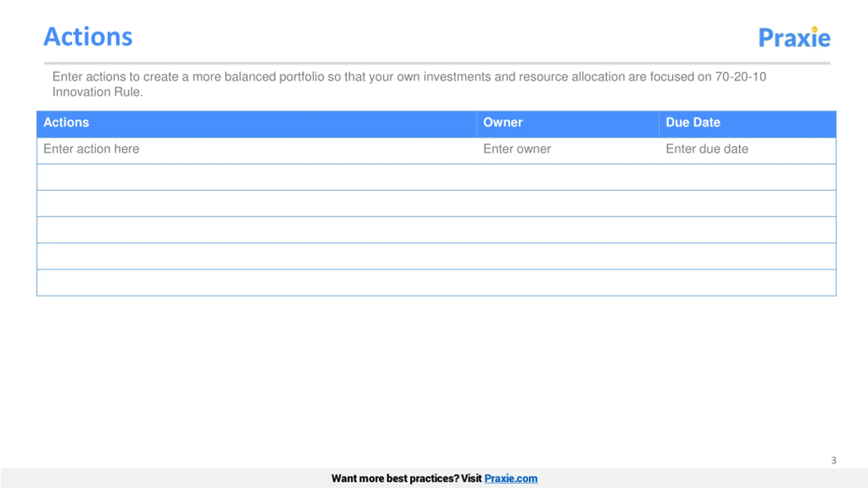Click the gray divider line below title
Screen dimensions: 868x488
pyautogui.click(x=437, y=63)
